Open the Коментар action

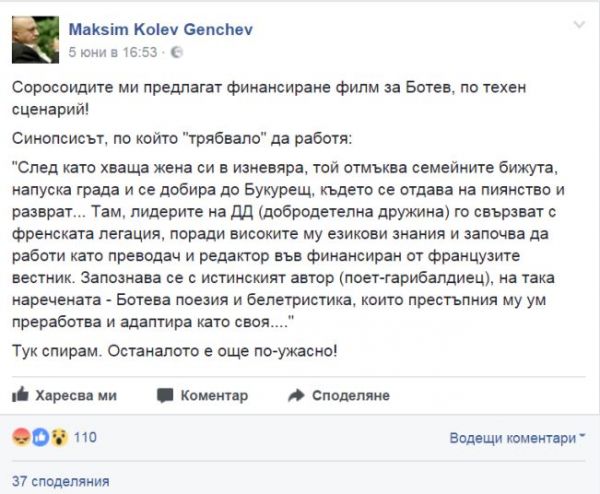pos(214,395)
